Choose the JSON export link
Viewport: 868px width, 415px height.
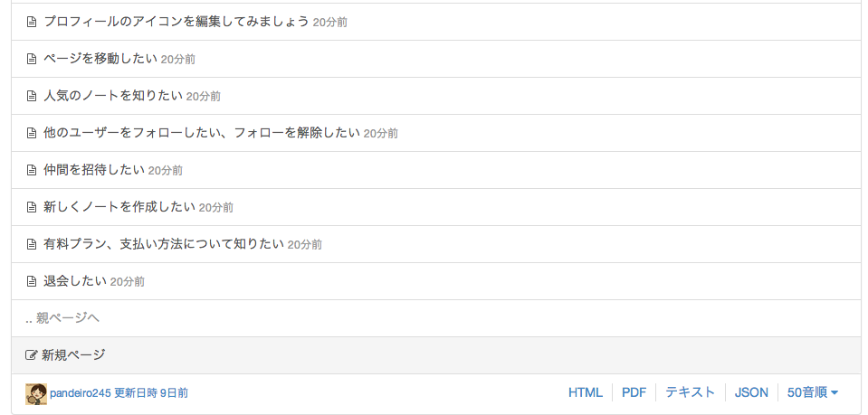tap(751, 392)
